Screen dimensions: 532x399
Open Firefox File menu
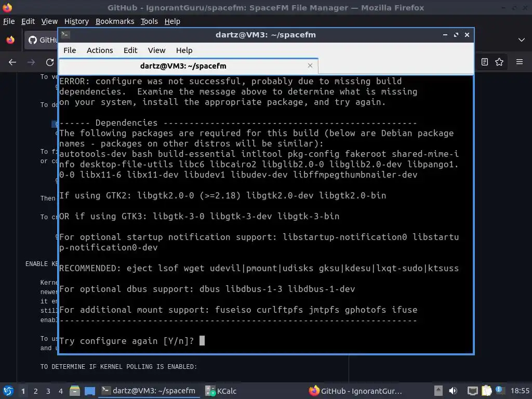(x=9, y=21)
